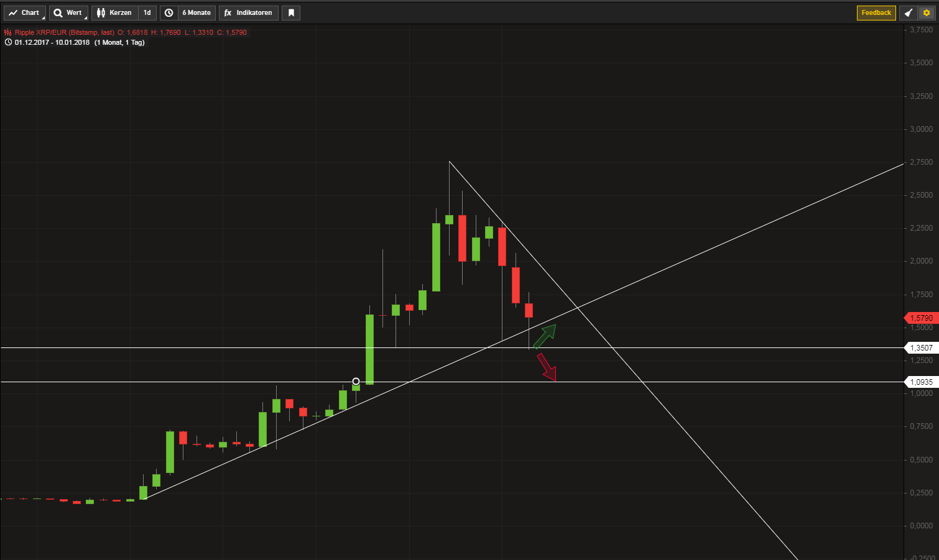Click the 1,0935 horizontal line price label
This screenshot has height=560, width=939.
coord(921,382)
